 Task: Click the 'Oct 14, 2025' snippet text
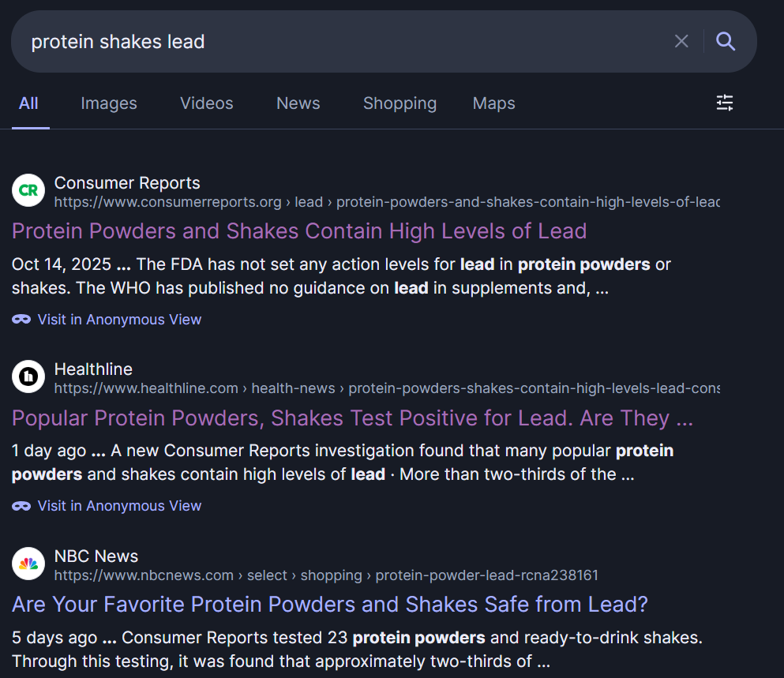click(x=62, y=264)
